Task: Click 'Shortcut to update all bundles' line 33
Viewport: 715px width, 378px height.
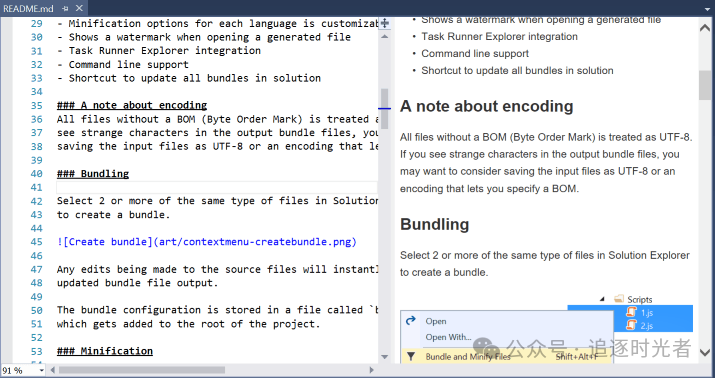Action: pos(195,78)
